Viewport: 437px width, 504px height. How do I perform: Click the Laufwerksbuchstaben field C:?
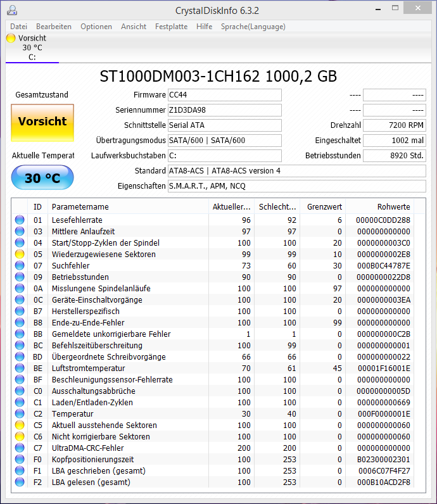(x=225, y=156)
